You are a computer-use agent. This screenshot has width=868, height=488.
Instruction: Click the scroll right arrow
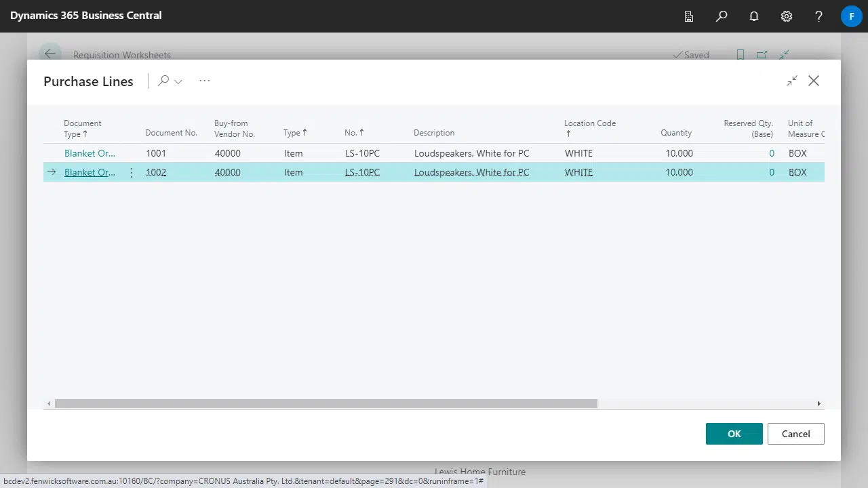(818, 403)
